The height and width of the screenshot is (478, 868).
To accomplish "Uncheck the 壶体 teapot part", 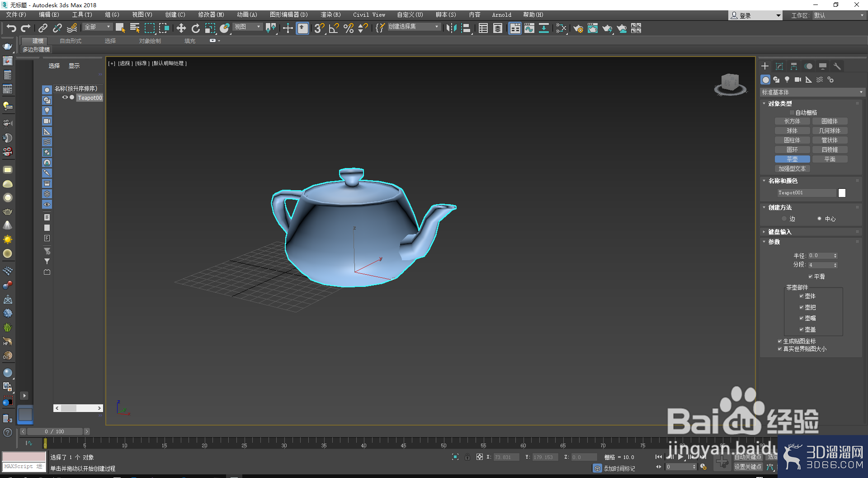I will pyautogui.click(x=802, y=296).
